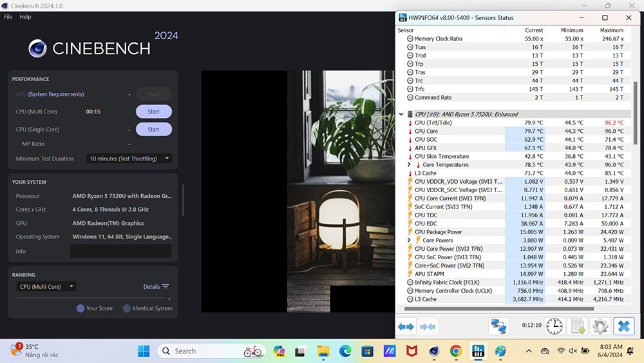Open Microsoft Store from the taskbar
Image resolution: width=644 pixels, height=363 pixels.
(x=367, y=351)
